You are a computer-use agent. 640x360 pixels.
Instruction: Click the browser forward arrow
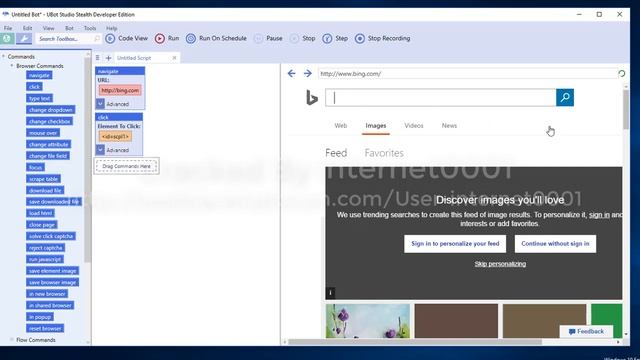(x=308, y=73)
